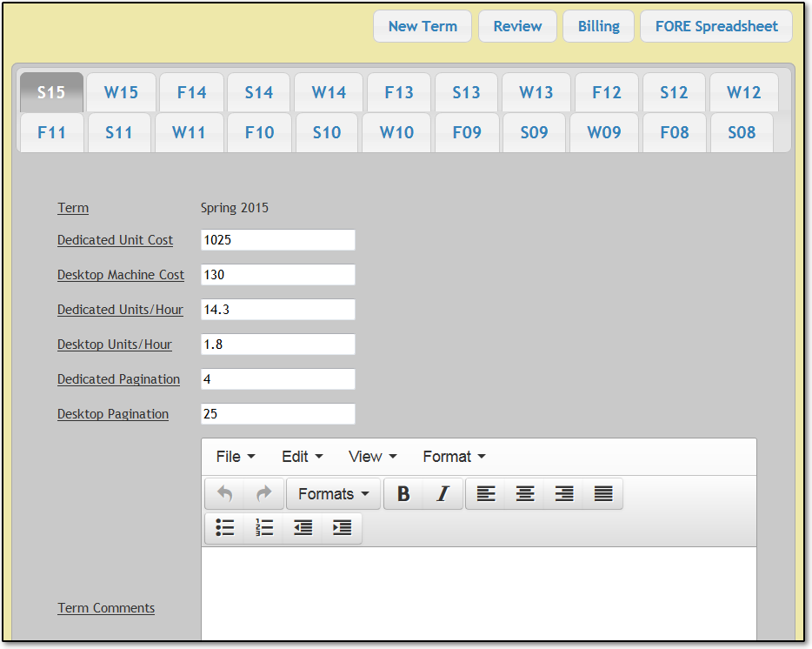Screen dimensions: 812x649
Task: Open the editor's File menu
Action: click(236, 457)
